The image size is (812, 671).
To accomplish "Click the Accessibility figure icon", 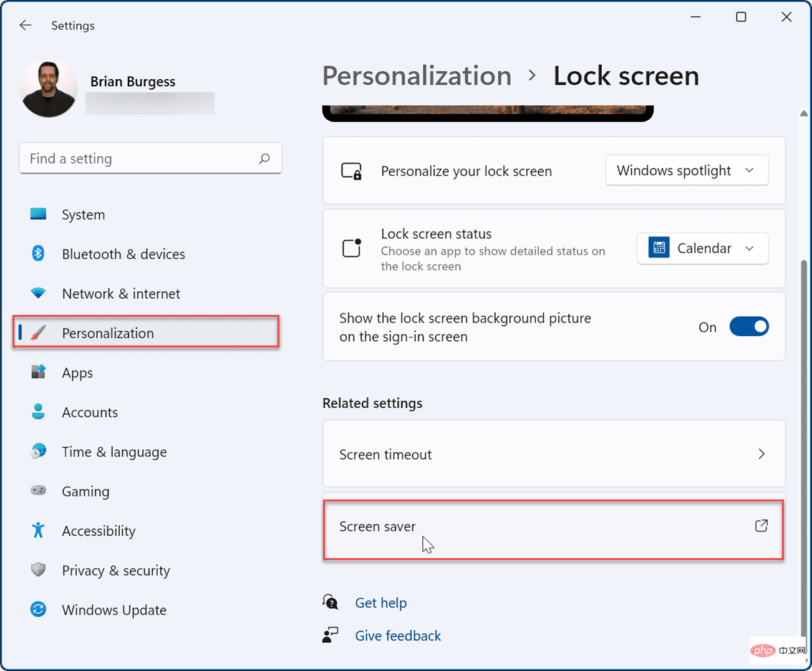I will (x=38, y=530).
